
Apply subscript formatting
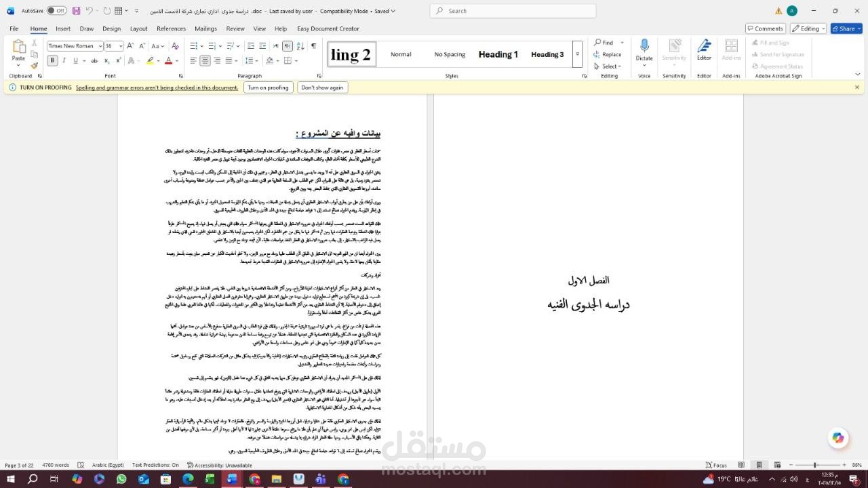pos(108,60)
